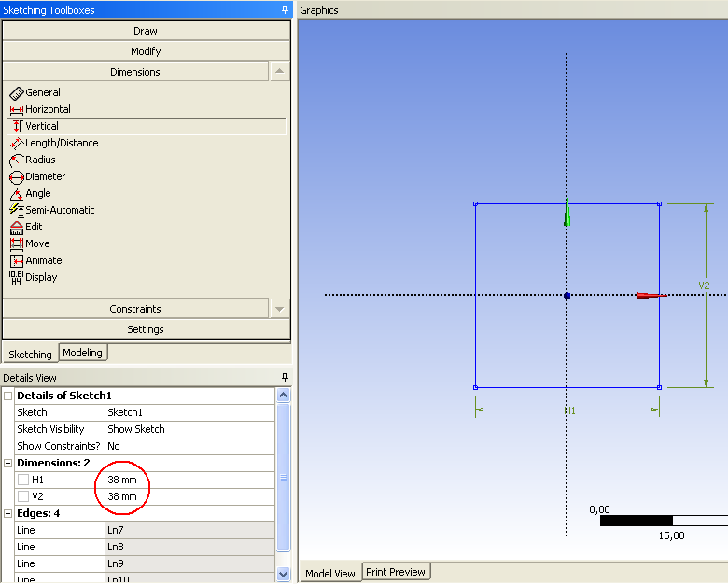Select the H1 dimension label in Graphics
Image resolution: width=728 pixels, height=584 pixels.
(570, 410)
